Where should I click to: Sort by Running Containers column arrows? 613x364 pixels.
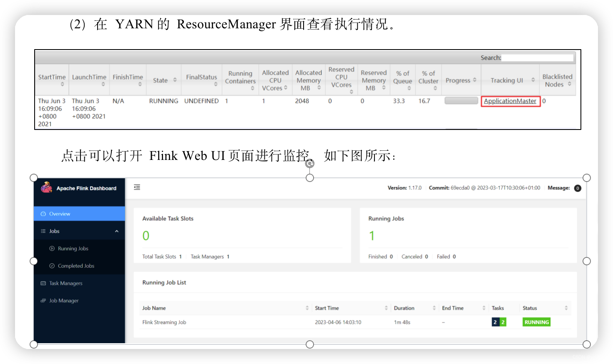[253, 88]
